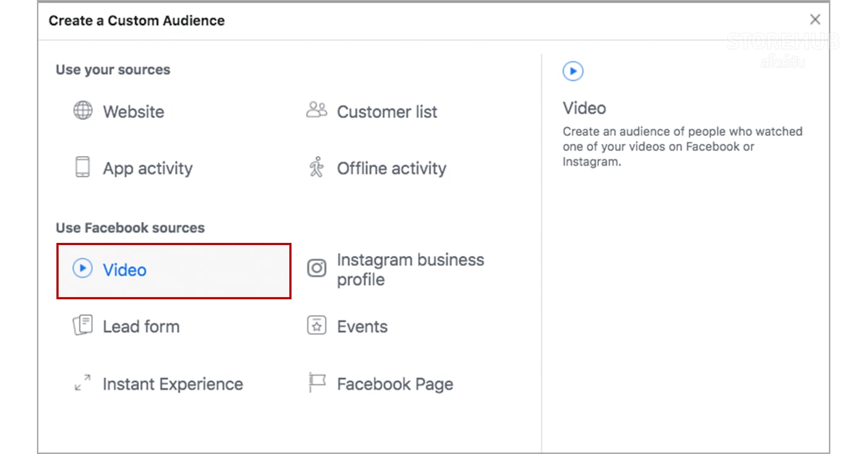Select the Website globe icon
This screenshot has width=868, height=454.
coord(82,111)
